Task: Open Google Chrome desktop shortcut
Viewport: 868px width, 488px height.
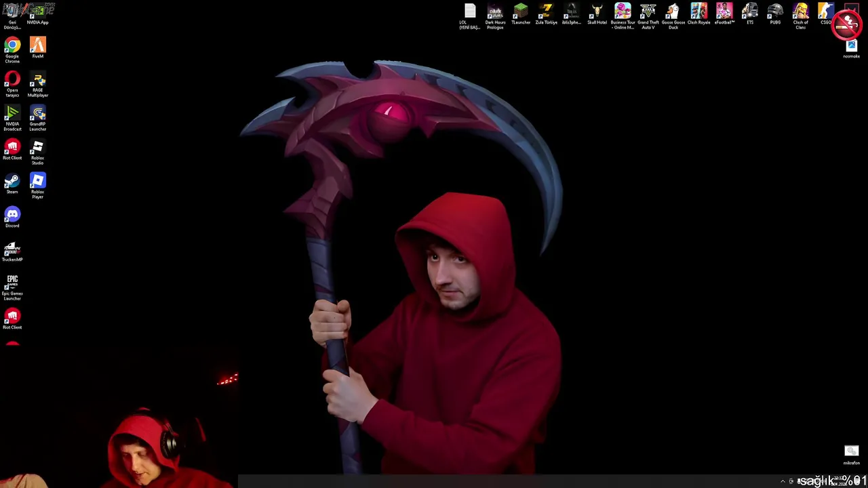Action: [12, 50]
